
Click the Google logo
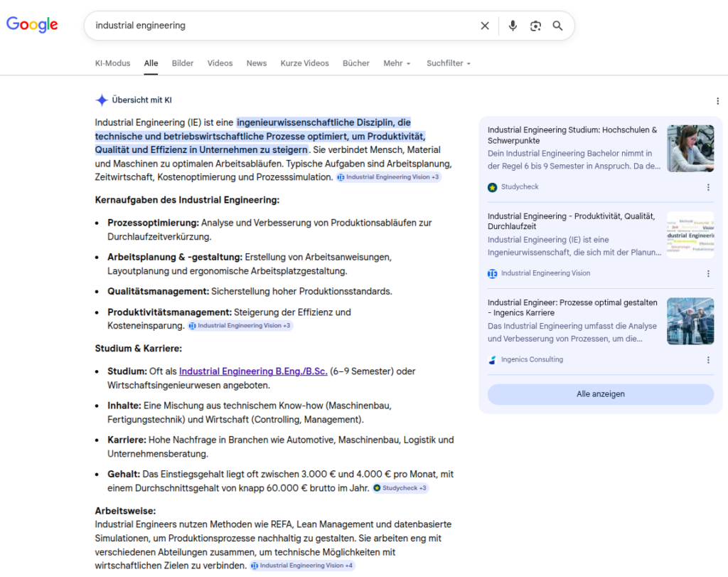(31, 24)
